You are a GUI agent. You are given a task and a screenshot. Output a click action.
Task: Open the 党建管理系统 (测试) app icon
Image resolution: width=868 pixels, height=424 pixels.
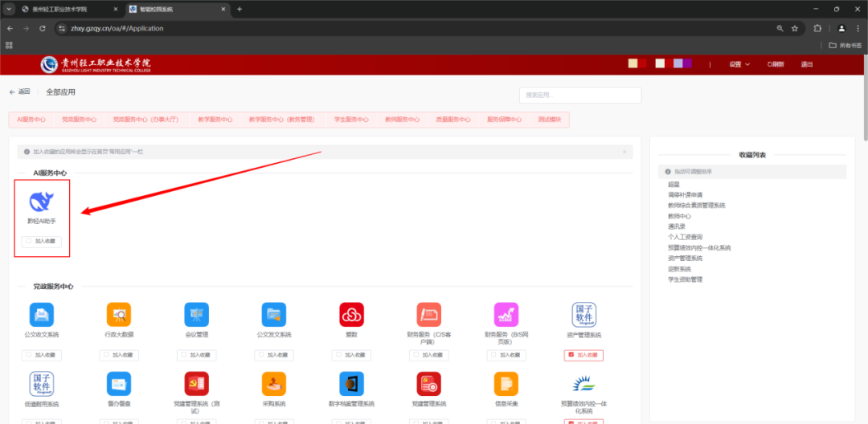[197, 384]
